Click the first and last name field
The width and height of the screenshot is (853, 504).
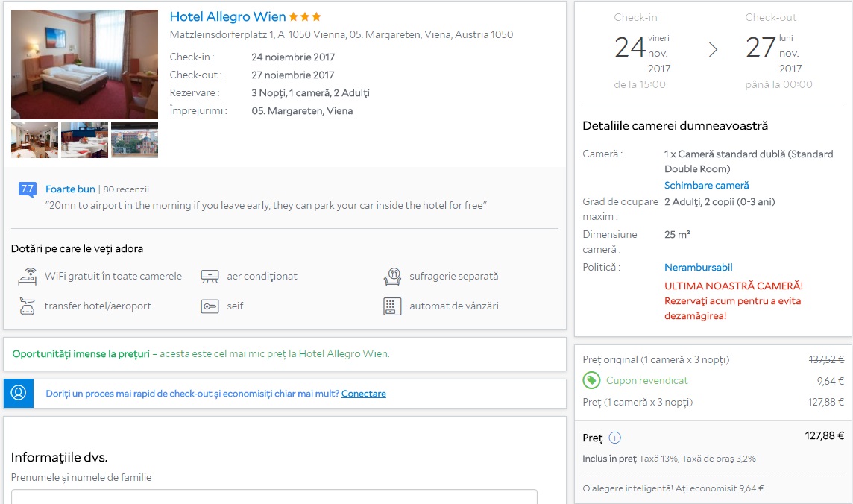274,497
